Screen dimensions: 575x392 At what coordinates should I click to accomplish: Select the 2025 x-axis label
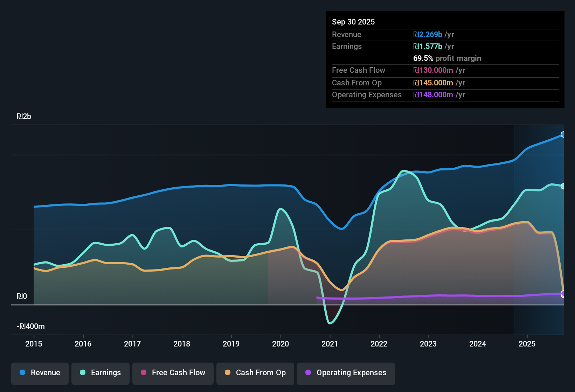click(x=527, y=344)
